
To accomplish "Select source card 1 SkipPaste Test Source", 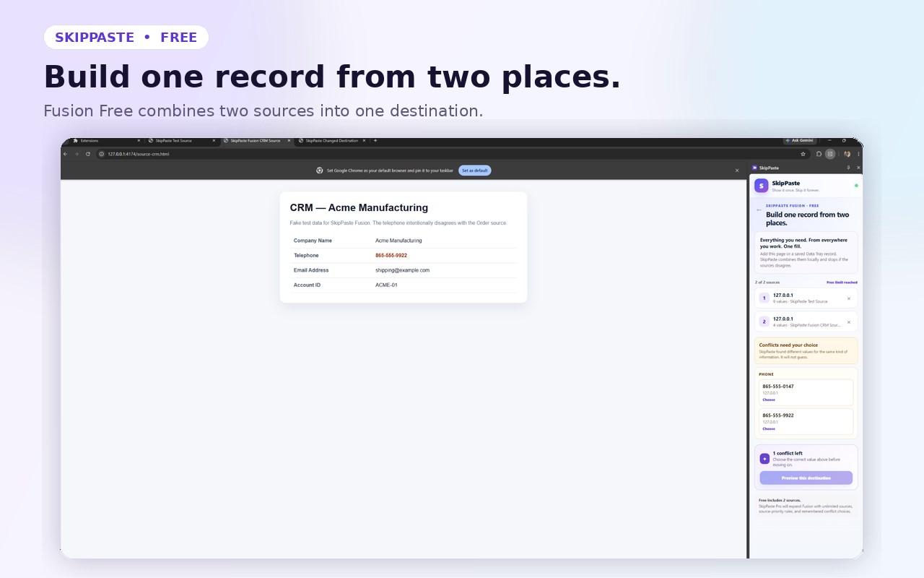I will click(x=806, y=298).
